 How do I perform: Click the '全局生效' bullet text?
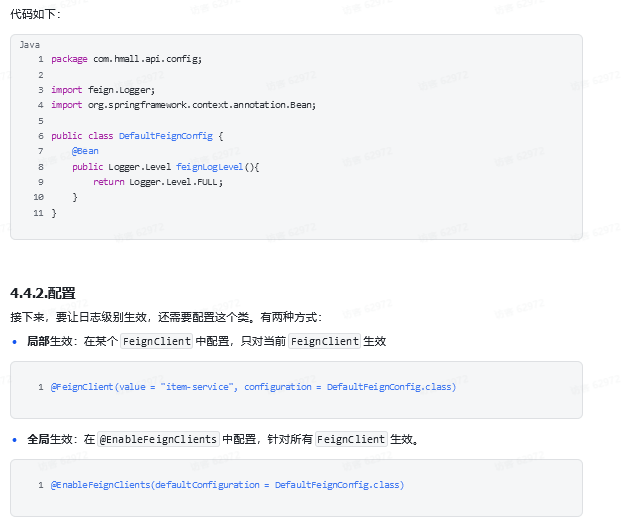(223, 439)
